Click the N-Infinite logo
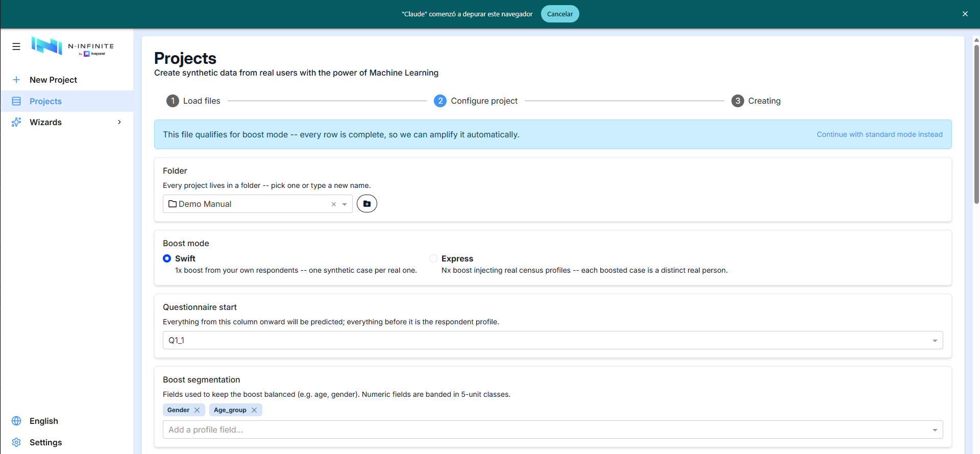This screenshot has height=454, width=980. point(72,46)
